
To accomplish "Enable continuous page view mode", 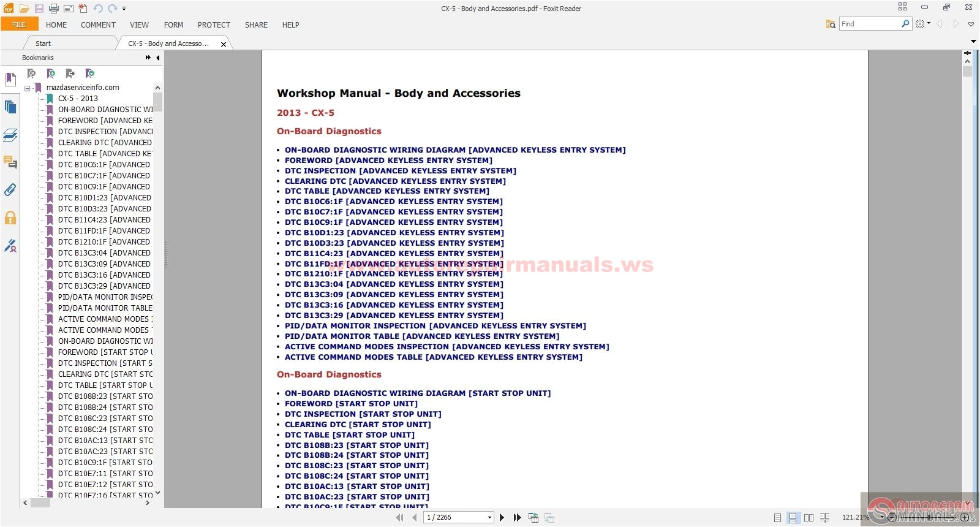I will coord(793,518).
